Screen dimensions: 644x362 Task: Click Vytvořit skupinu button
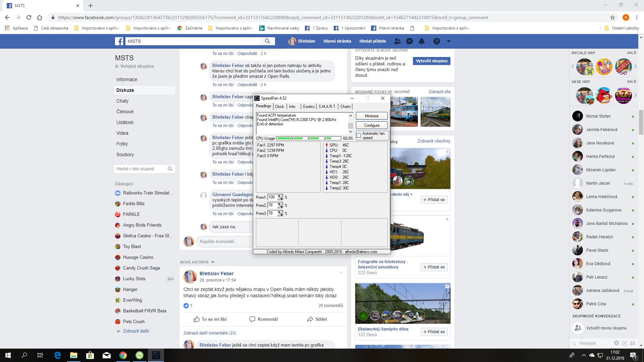[432, 61]
